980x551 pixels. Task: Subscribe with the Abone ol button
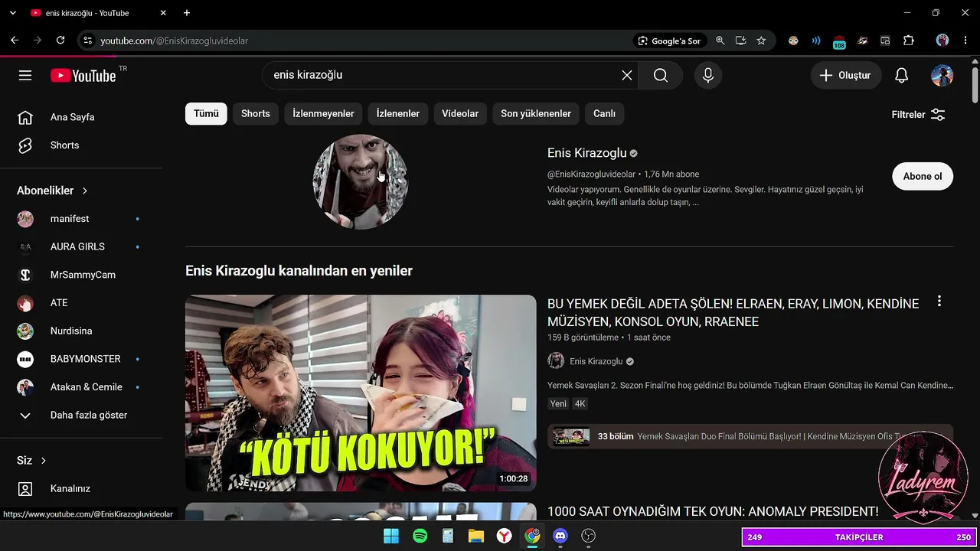point(923,176)
